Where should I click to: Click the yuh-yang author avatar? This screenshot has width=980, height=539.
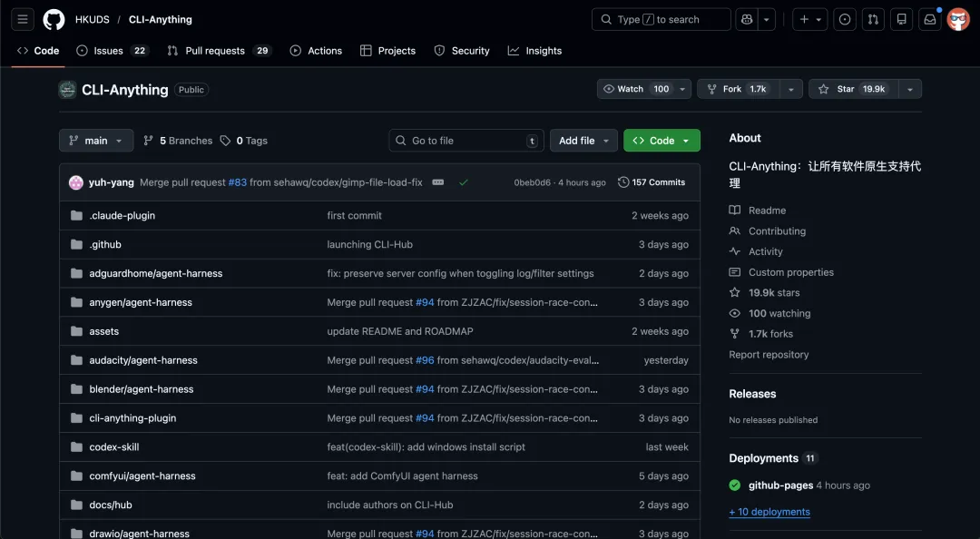pos(75,182)
